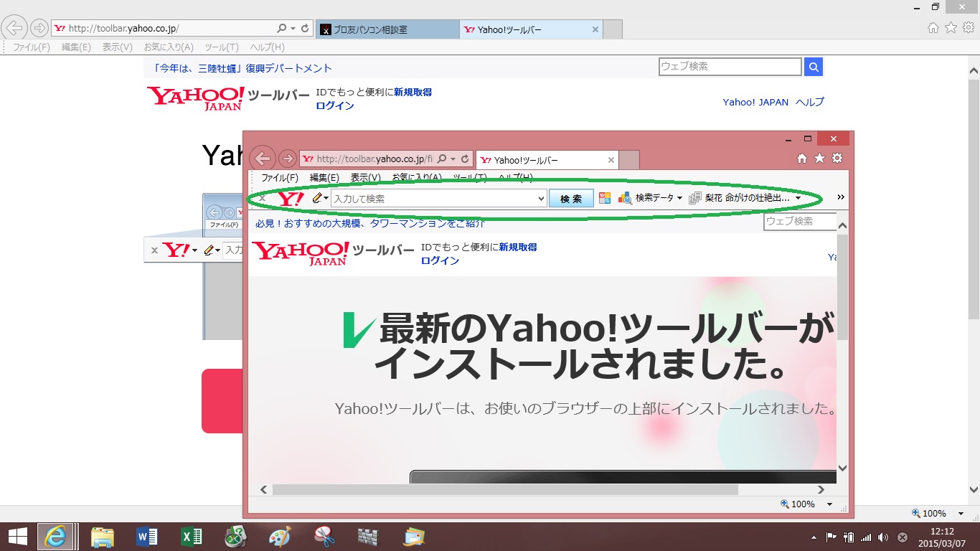
Task: Open タワーマンション promo link in red-framed window
Action: pyautogui.click(x=370, y=223)
